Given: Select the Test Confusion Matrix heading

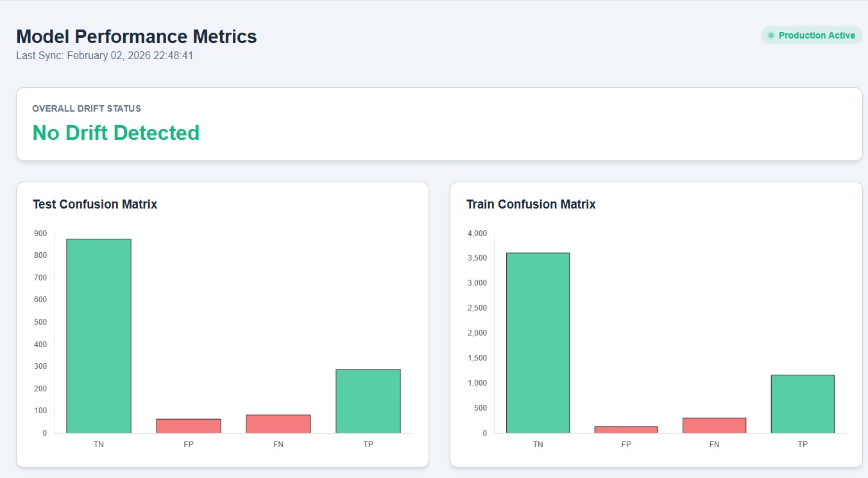Looking at the screenshot, I should point(95,204).
